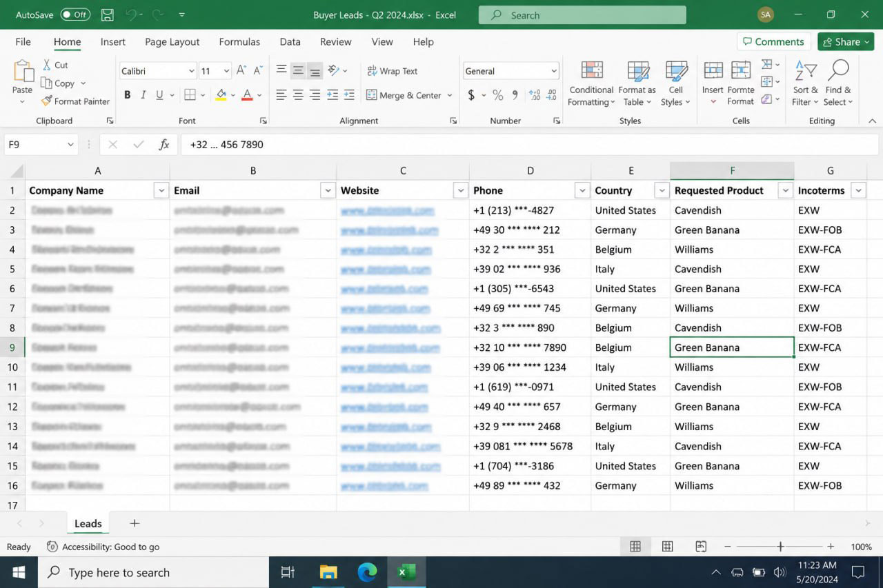Click the formula bar input

point(530,145)
